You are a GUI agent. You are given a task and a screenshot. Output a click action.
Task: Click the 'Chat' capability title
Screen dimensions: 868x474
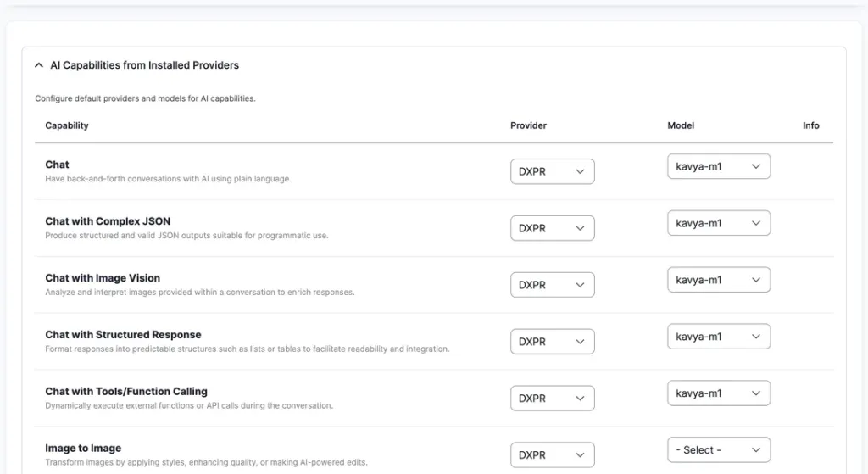pos(57,165)
